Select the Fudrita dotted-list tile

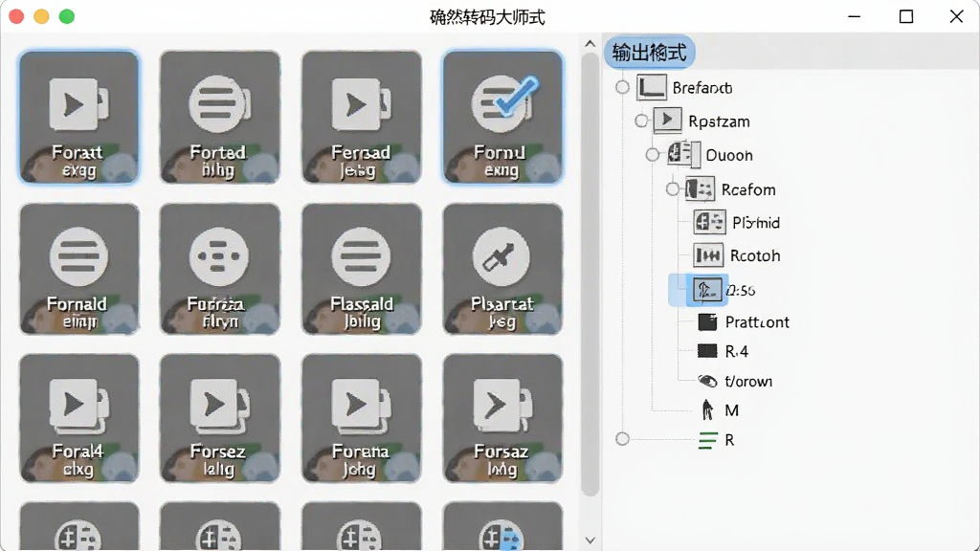coord(219,269)
